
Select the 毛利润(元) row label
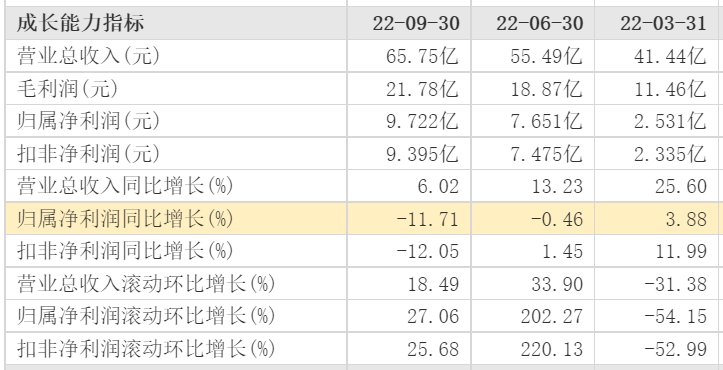[67, 89]
